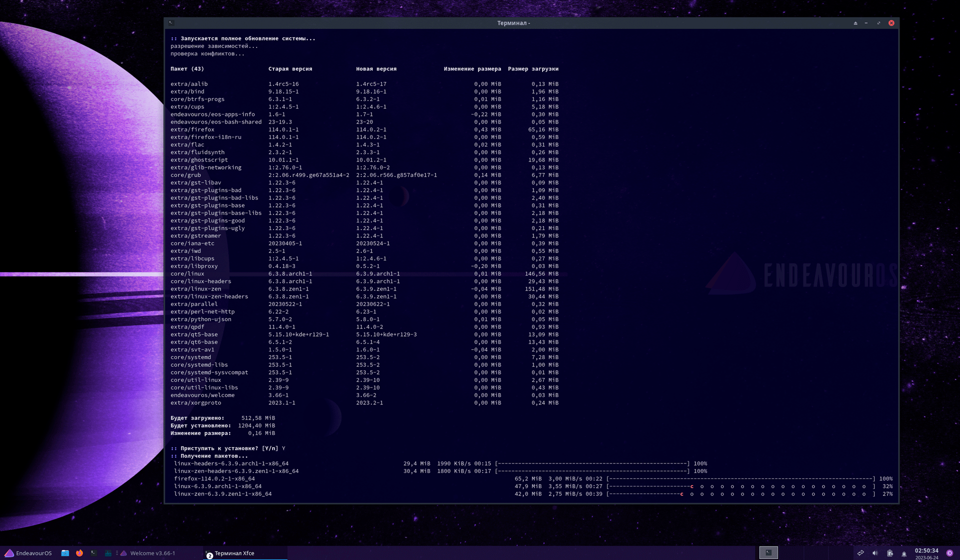The image size is (960, 560).
Task: Maximize the Терминал window
Action: (878, 23)
